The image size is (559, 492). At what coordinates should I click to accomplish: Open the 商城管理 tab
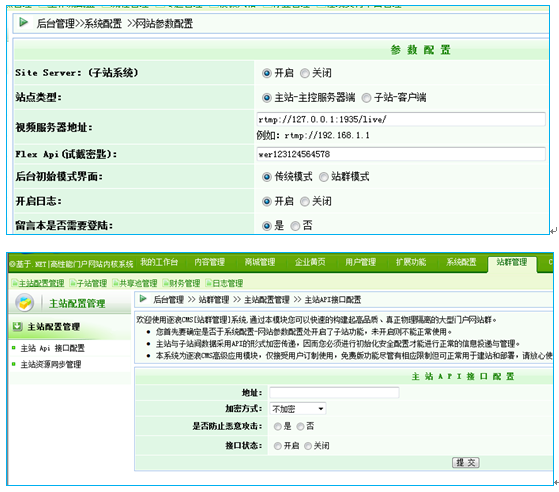point(260,262)
